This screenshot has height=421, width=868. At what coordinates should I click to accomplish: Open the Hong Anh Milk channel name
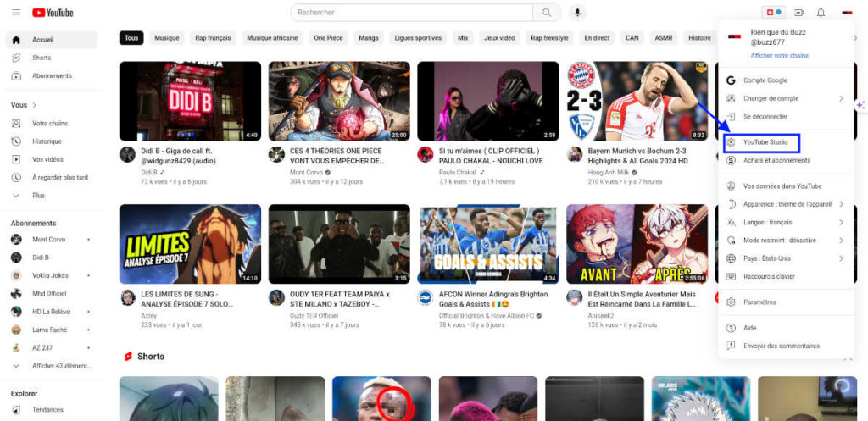pos(609,173)
